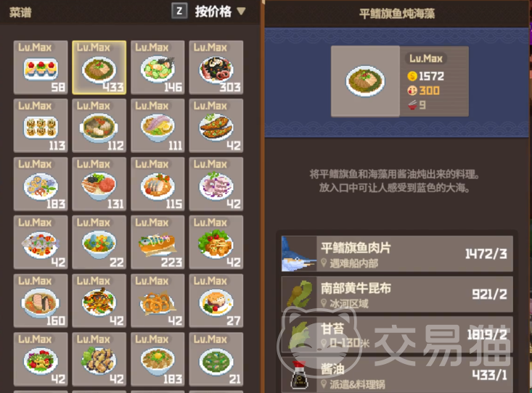Select the hot dog dish showing 223
The width and height of the screenshot is (532, 393).
[157, 242]
